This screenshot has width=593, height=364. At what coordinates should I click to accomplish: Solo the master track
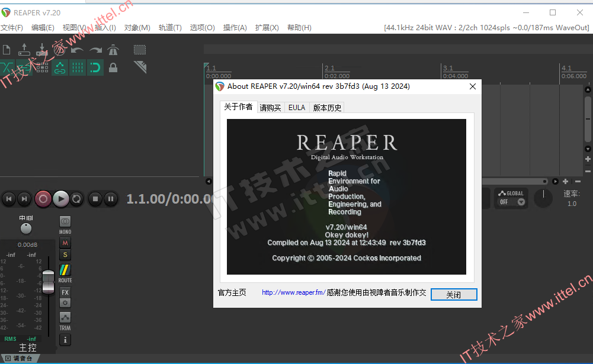[x=65, y=255]
